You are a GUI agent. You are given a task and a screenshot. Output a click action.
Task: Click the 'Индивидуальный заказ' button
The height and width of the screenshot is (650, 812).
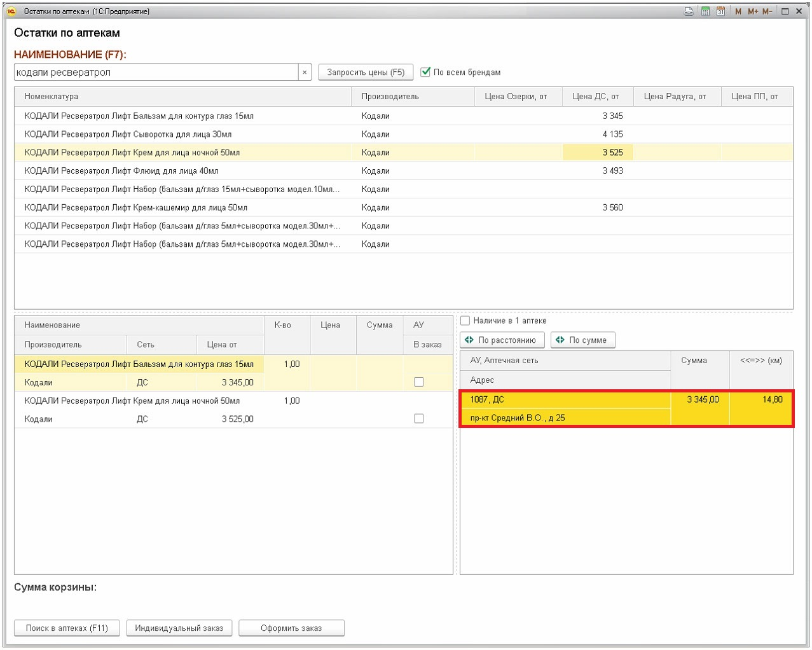tap(179, 628)
